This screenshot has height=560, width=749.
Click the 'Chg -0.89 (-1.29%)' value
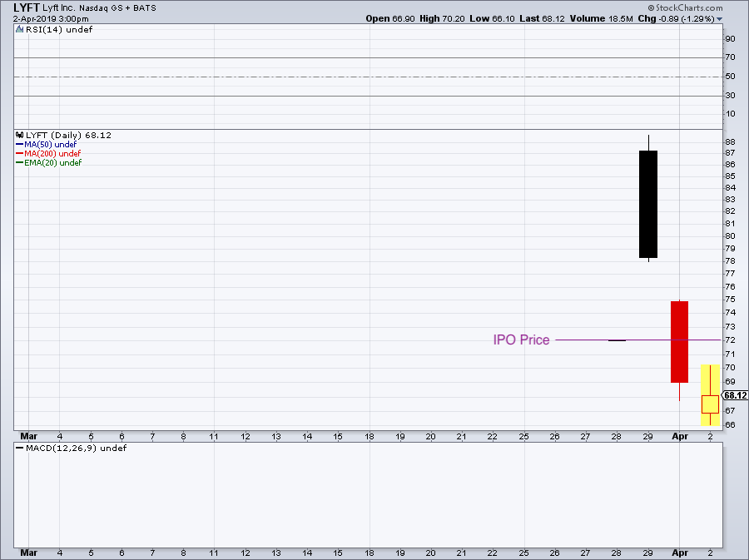(677, 18)
